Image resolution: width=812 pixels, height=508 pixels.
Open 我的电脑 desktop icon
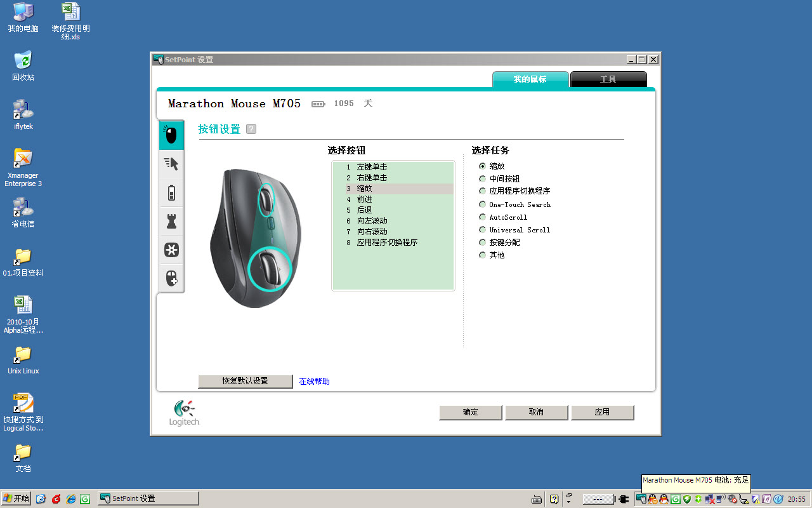point(23,17)
